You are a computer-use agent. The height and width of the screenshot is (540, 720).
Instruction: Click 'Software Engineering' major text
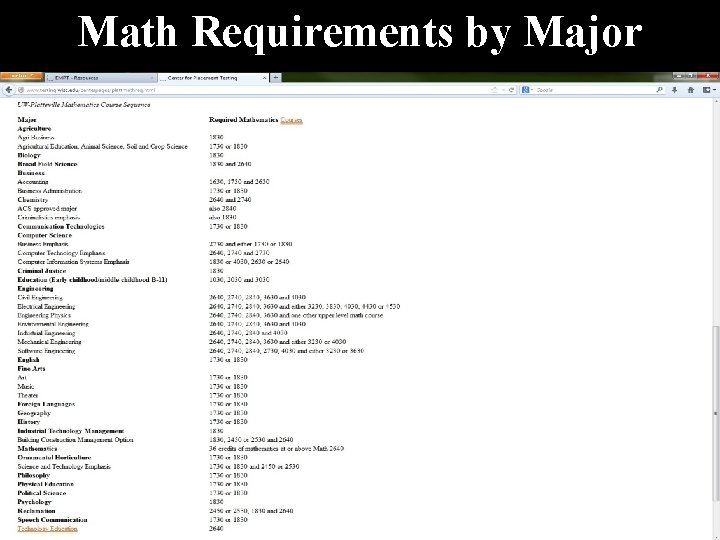click(x=46, y=351)
